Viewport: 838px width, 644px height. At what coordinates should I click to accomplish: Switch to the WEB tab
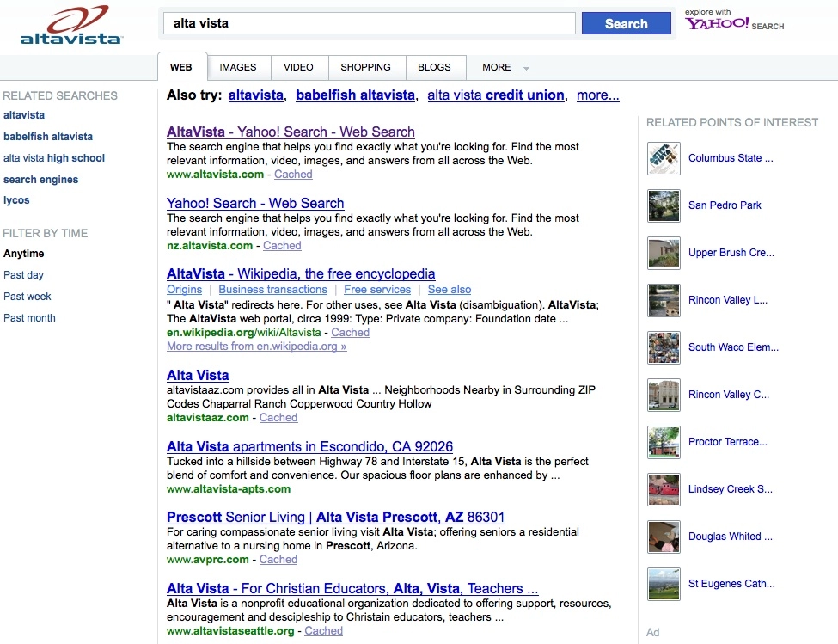[181, 67]
